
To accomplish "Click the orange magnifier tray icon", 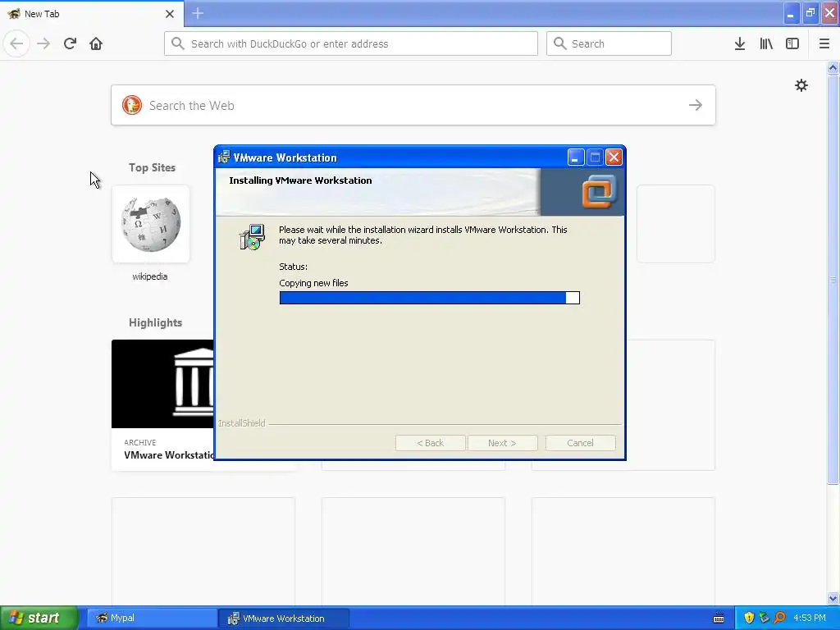I will click(x=779, y=618).
